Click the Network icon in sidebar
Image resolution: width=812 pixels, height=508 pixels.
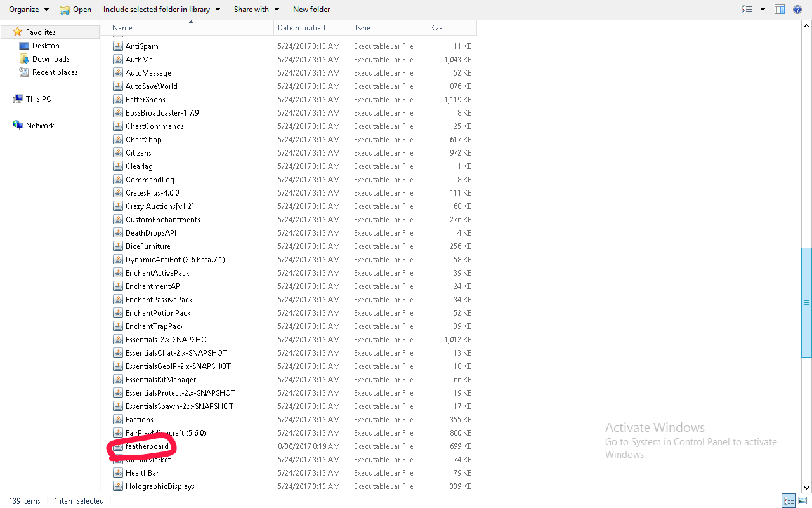[x=18, y=126]
